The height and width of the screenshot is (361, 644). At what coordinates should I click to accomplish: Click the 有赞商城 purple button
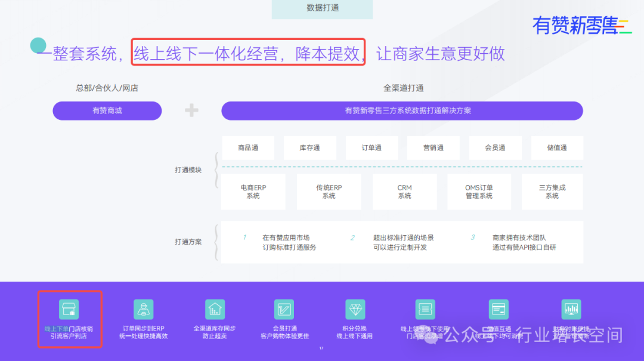point(107,110)
